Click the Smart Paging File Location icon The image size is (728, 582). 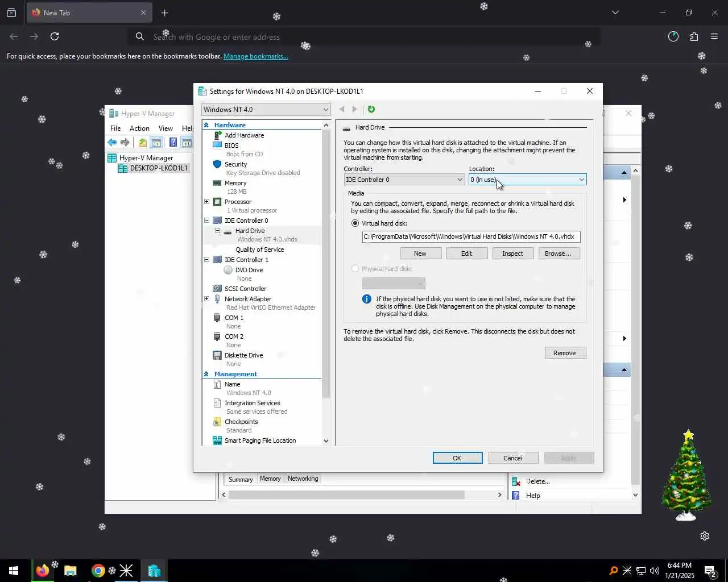click(217, 440)
